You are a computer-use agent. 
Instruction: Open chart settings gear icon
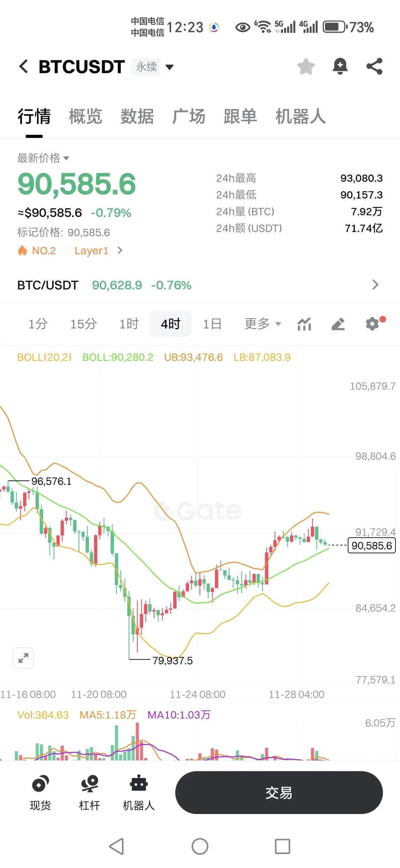373,324
